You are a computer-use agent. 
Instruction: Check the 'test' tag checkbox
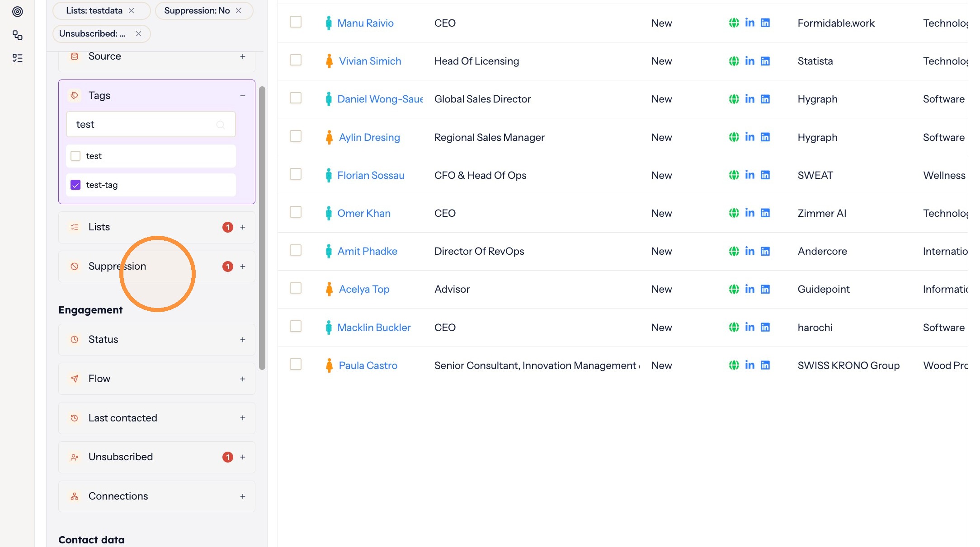pyautogui.click(x=75, y=156)
